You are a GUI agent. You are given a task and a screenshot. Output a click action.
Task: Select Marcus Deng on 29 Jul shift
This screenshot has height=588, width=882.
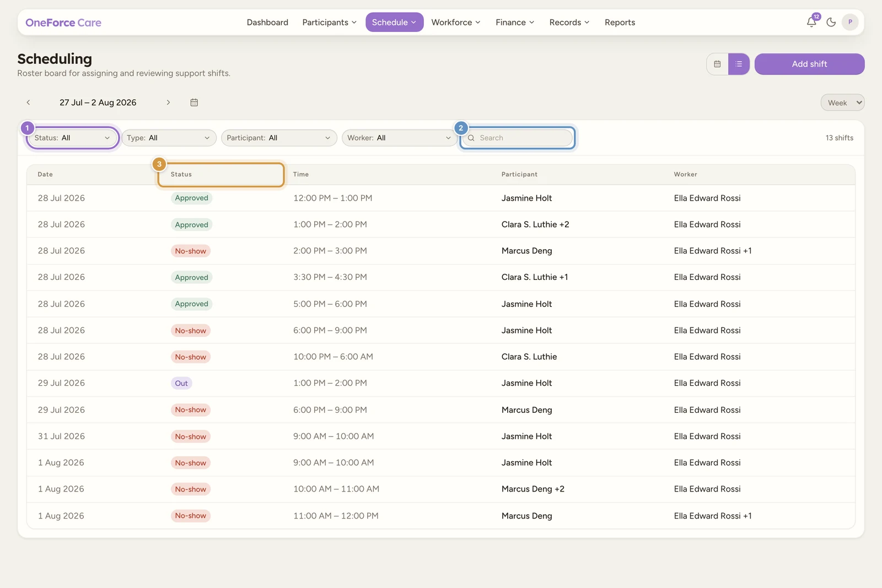point(526,410)
